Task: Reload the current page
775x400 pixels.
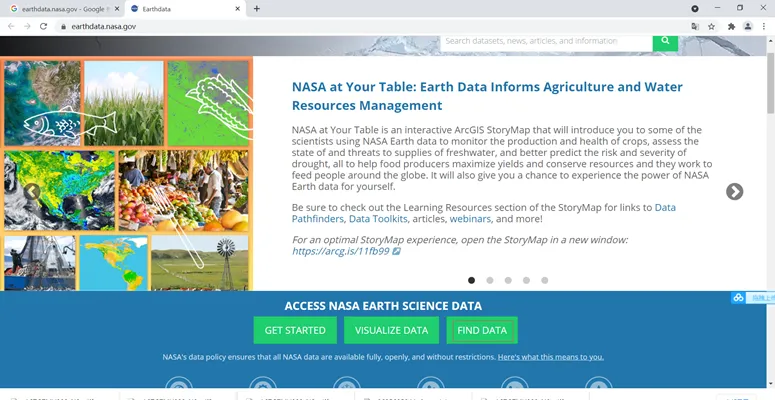Action: (x=43, y=26)
